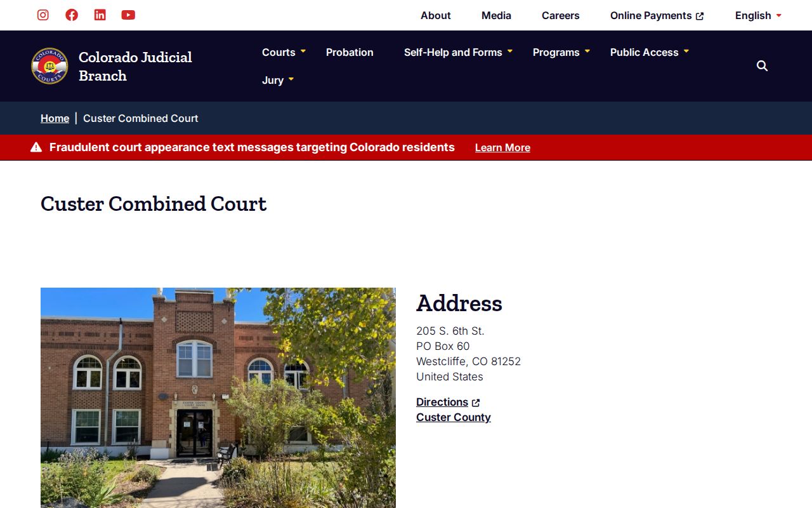
Task: Open the LinkedIn social link
Action: (x=100, y=15)
